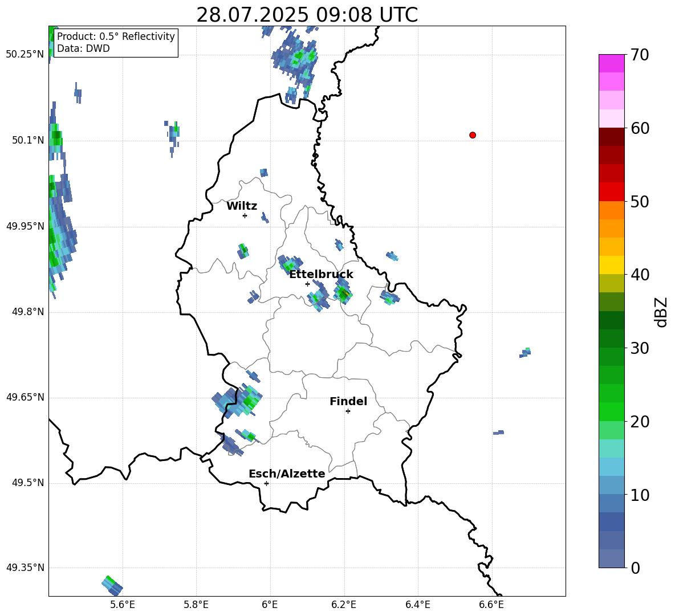Click the colorbar 0 tick value

pos(636,568)
